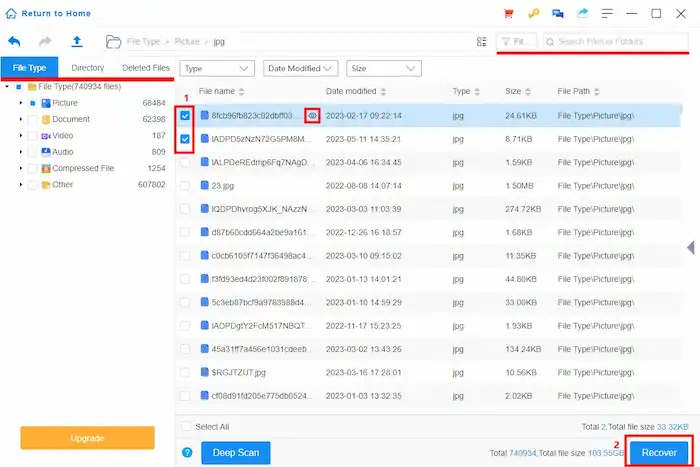Open the Date Modified dropdown

(x=300, y=68)
